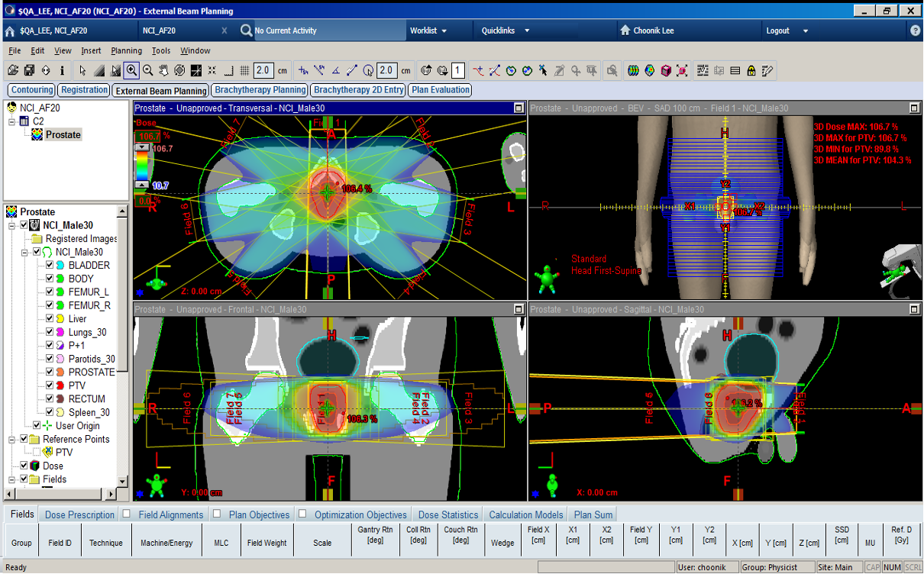Open the Quicklinks dropdown menu
Screen dimensions: 924x574
(x=505, y=31)
